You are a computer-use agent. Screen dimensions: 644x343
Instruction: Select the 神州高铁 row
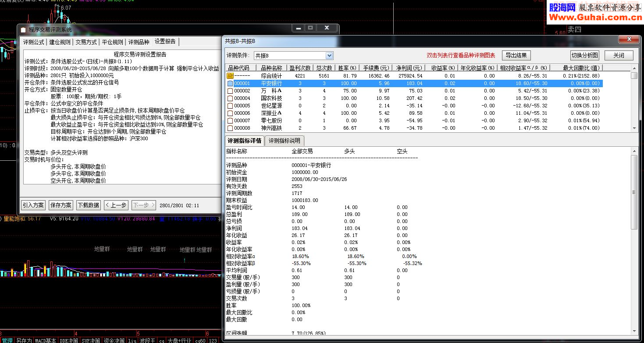point(414,128)
